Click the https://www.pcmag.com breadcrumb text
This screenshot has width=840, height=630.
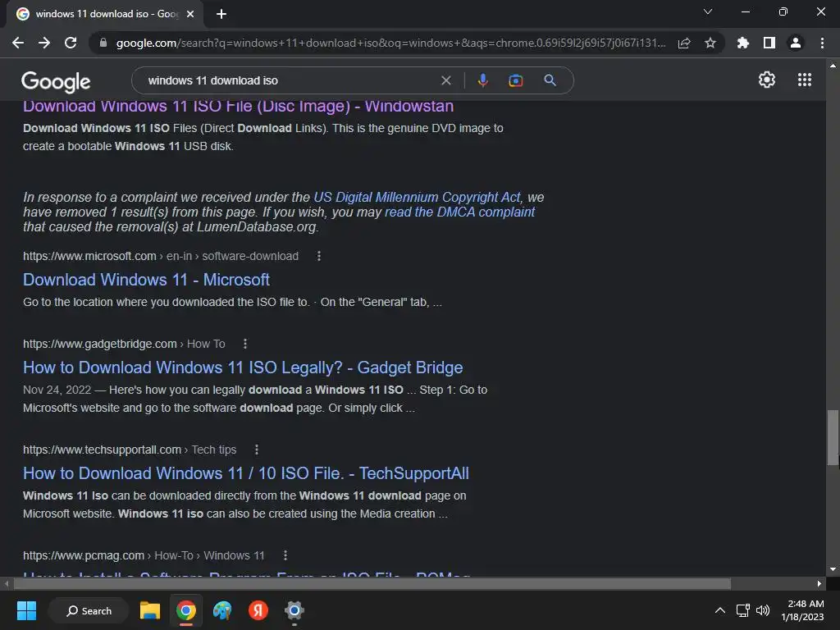[x=84, y=555]
